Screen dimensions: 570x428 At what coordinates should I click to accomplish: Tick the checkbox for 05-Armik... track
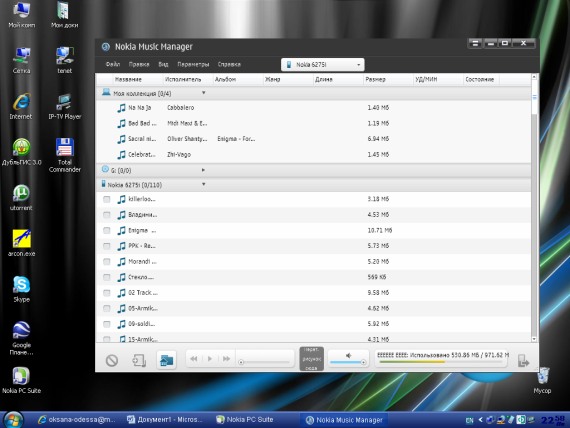[107, 309]
